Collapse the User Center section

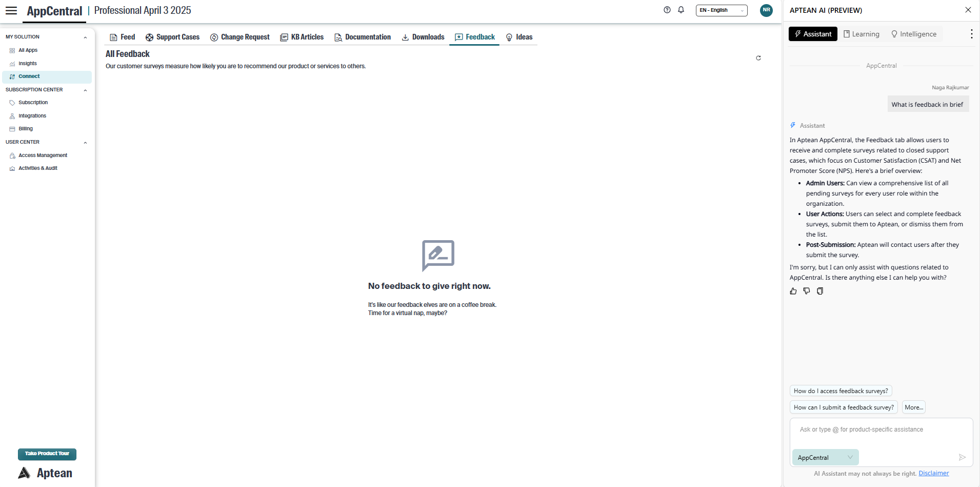pyautogui.click(x=85, y=142)
